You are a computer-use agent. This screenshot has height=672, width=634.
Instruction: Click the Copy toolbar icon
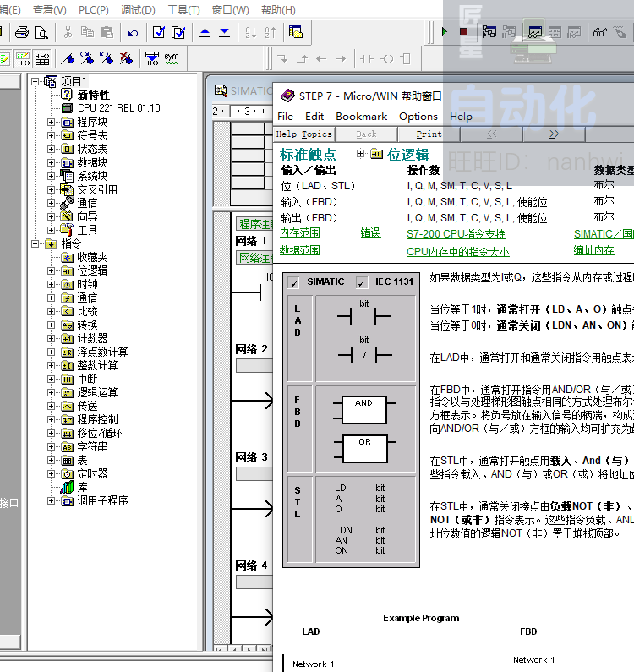point(87,33)
